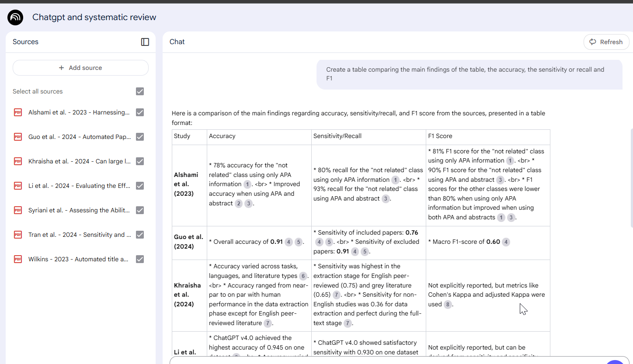Click the 'Accuracy' column header
This screenshot has width=633, height=364.
pos(222,136)
